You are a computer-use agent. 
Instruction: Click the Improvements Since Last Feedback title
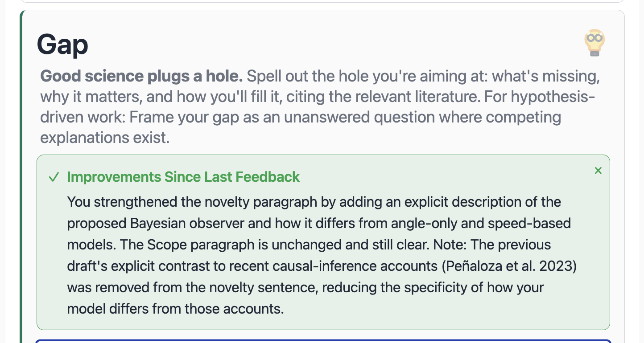point(183,177)
